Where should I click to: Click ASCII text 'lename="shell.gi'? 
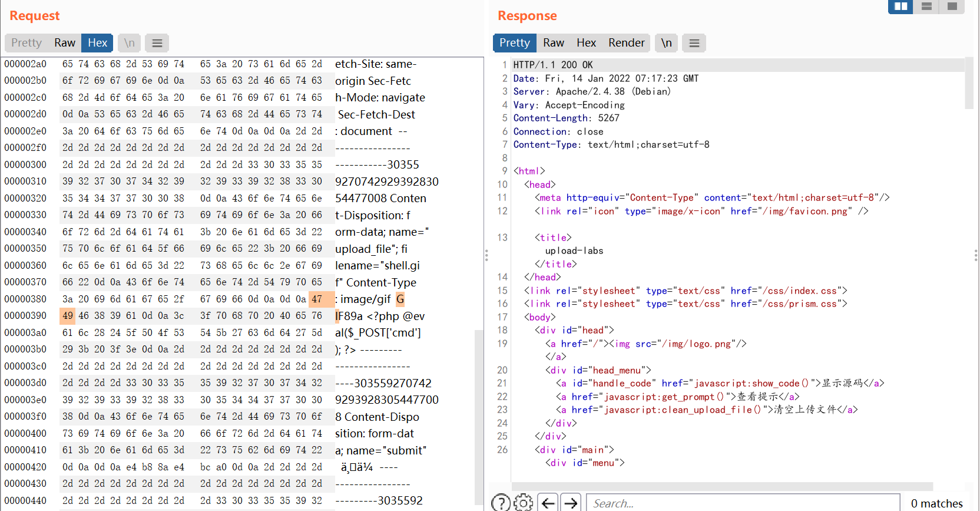point(378,266)
